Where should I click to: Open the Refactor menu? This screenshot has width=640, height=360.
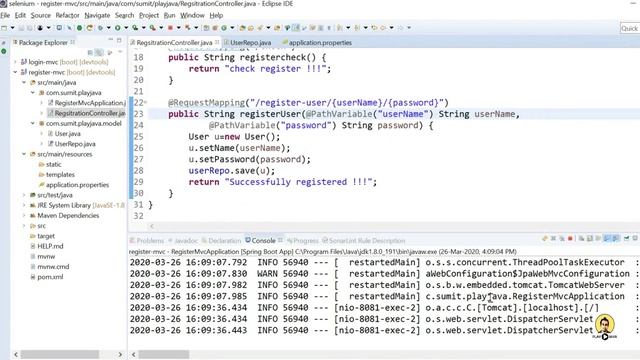[67, 15]
